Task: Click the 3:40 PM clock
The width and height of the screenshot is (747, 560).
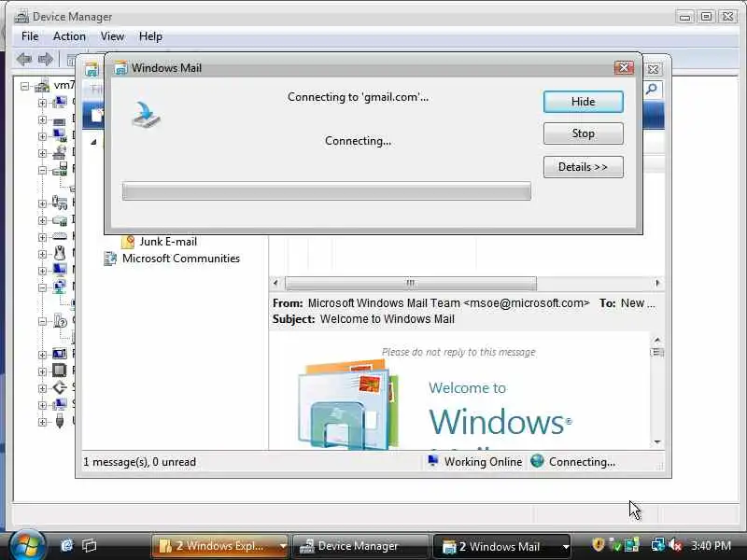Action: tap(711, 546)
